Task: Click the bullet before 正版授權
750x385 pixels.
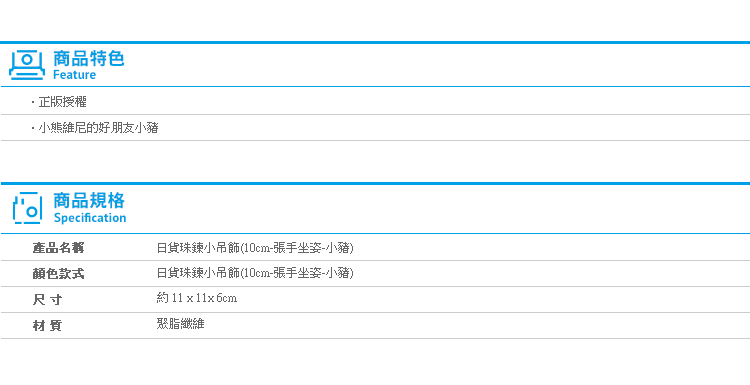Action: pos(33,102)
